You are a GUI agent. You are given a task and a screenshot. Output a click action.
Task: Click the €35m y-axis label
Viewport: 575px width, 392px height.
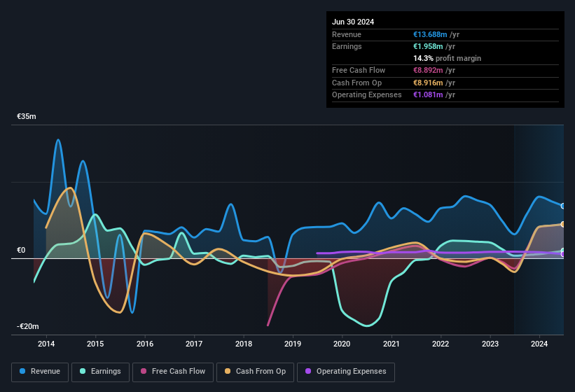click(27, 116)
